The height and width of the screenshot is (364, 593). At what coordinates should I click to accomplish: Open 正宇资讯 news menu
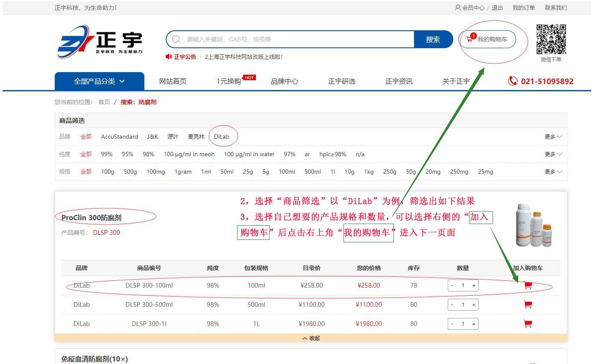coord(399,81)
